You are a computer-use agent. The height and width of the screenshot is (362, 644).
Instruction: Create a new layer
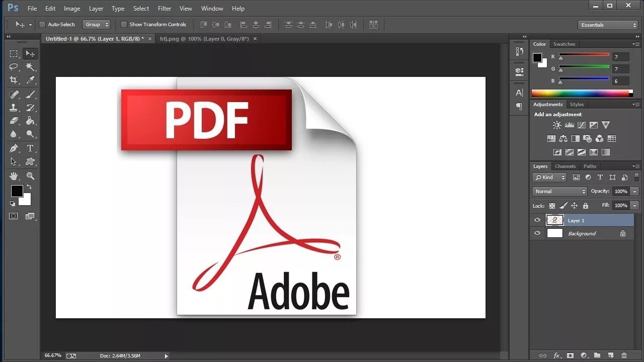coord(610,355)
